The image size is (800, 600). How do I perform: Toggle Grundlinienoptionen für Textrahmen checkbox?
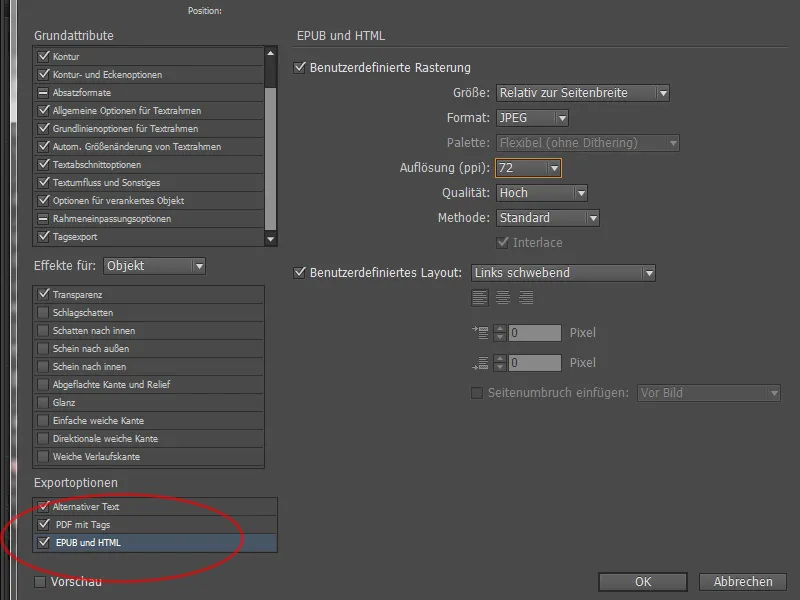tap(44, 129)
